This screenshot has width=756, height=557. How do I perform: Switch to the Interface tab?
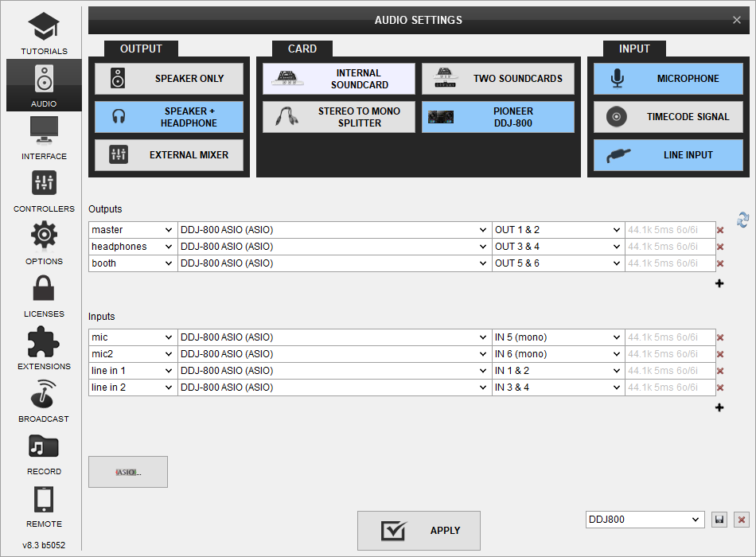click(x=44, y=138)
